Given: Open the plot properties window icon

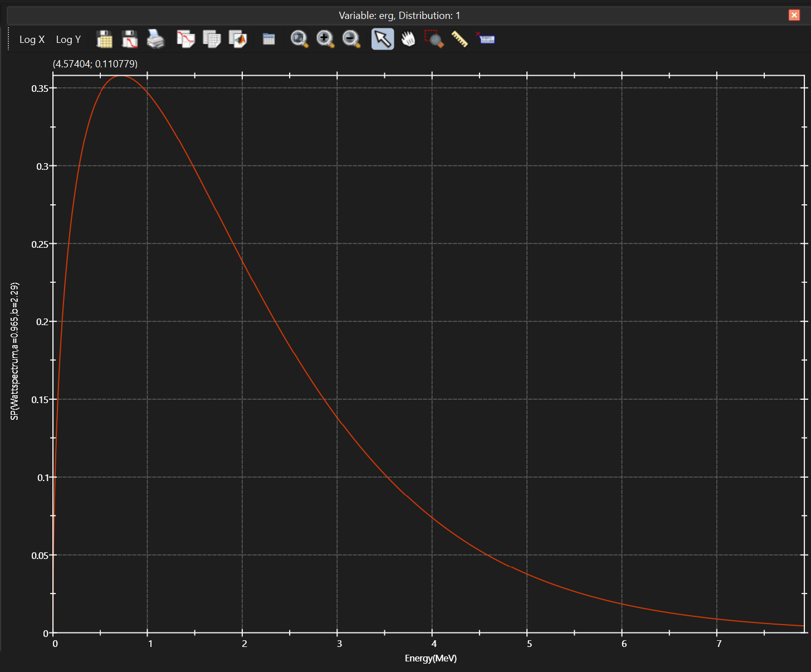Looking at the screenshot, I should click(269, 40).
